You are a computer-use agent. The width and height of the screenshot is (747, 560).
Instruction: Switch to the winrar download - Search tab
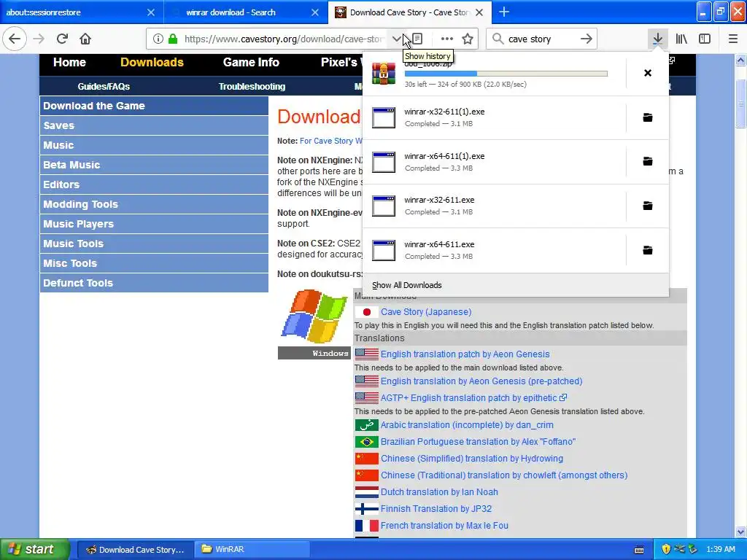click(x=246, y=12)
